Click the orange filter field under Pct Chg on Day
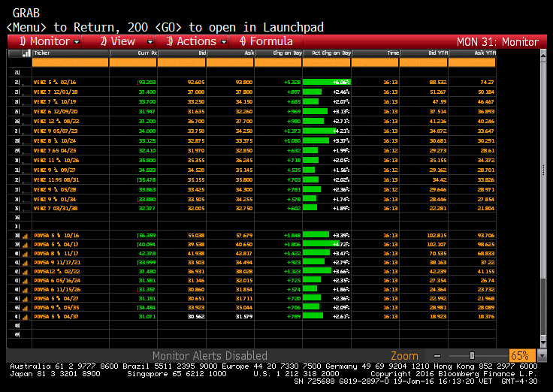Image resolution: width=553 pixels, height=392 pixels. pos(327,63)
